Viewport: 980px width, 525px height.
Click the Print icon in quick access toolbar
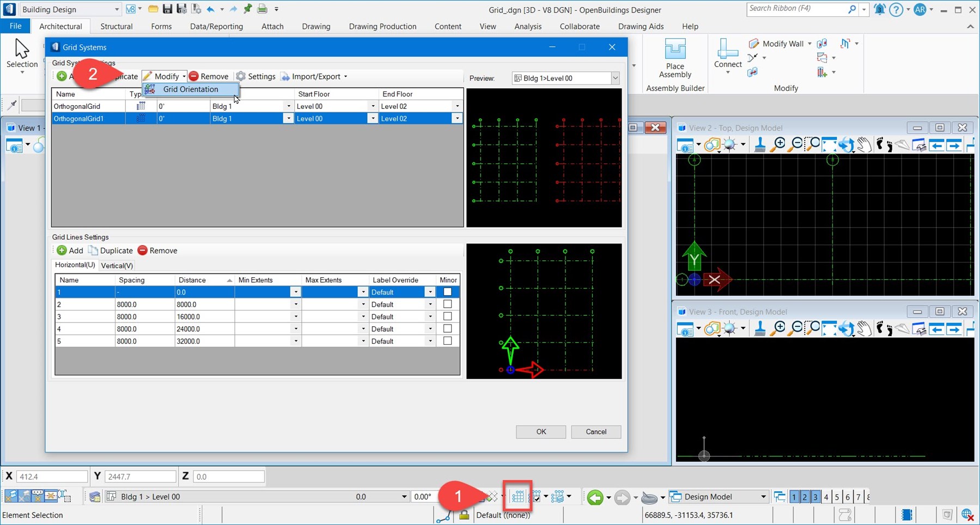[x=262, y=9]
